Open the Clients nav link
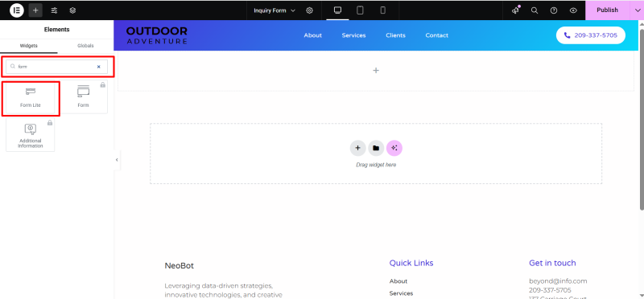 pyautogui.click(x=395, y=35)
